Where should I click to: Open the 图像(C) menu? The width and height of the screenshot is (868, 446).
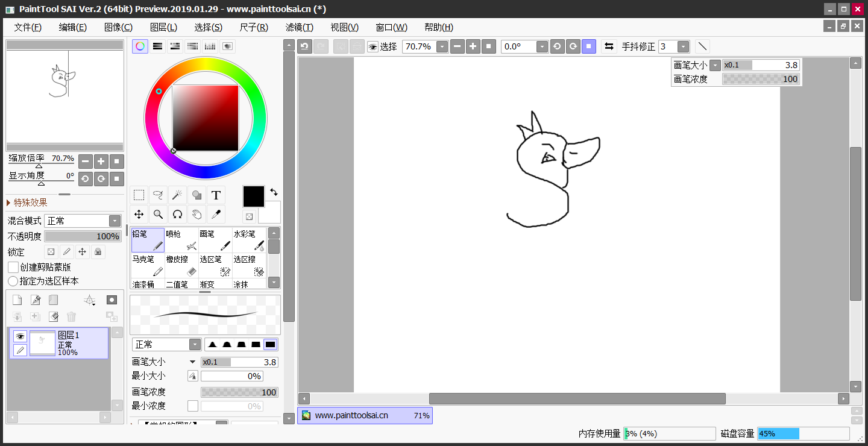coord(118,27)
